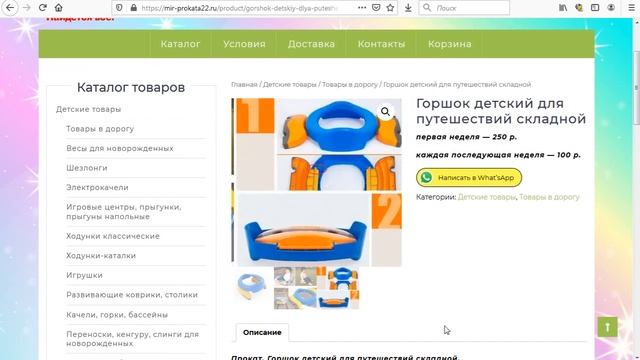Go back with the browser back arrow
The height and width of the screenshot is (360, 640).
pos(10,8)
